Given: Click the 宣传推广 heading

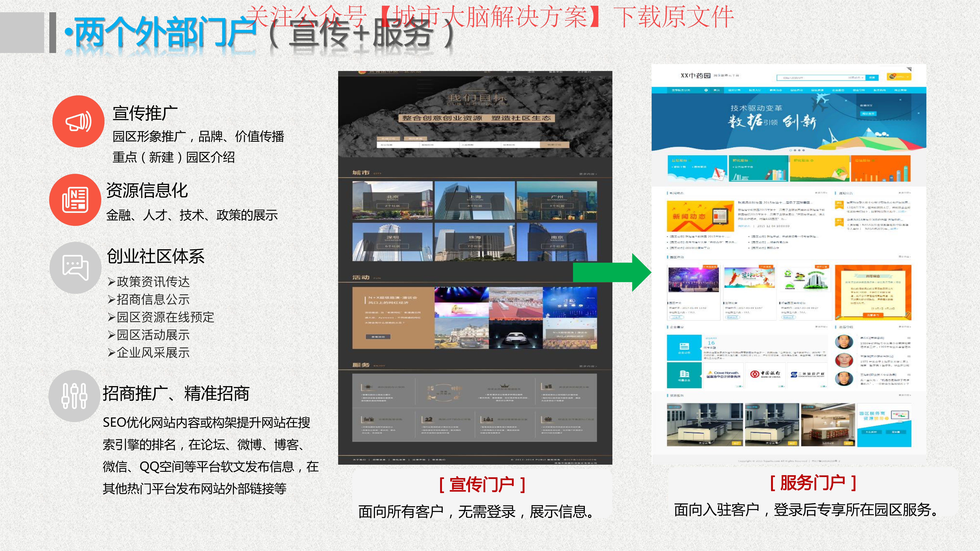Looking at the screenshot, I should coord(145,113).
